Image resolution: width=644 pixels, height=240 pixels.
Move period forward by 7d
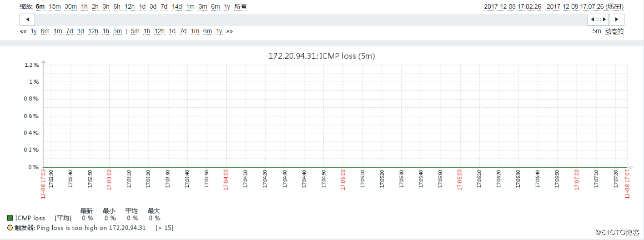coord(183,31)
